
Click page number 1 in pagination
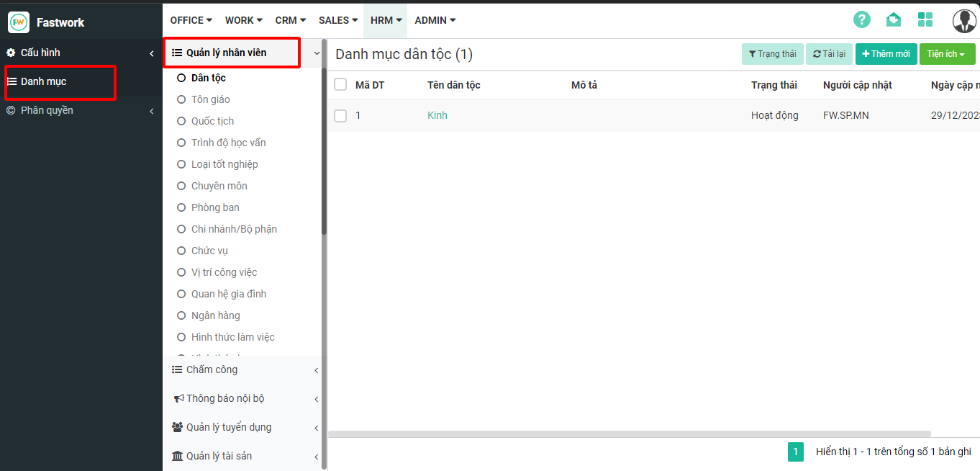795,452
